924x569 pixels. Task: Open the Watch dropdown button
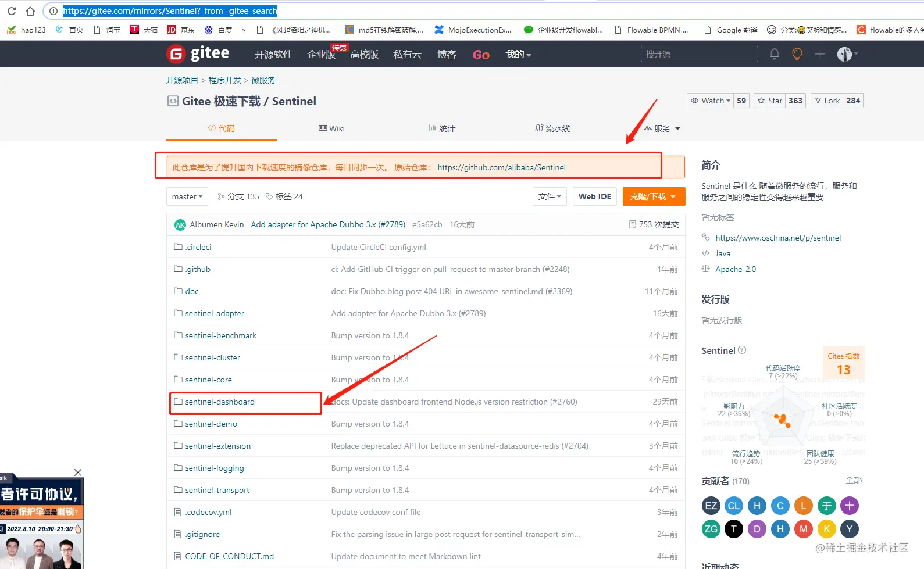pyautogui.click(x=710, y=101)
